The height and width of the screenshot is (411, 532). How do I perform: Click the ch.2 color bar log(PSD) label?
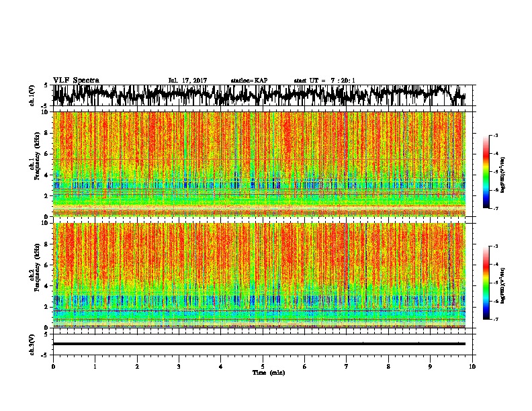503,286
